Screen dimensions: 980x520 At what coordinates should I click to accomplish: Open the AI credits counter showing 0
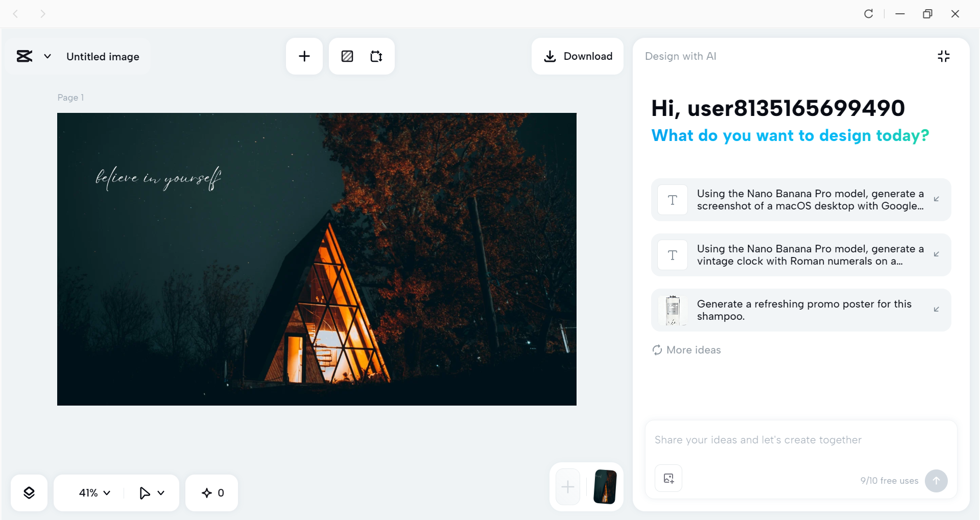(212, 493)
